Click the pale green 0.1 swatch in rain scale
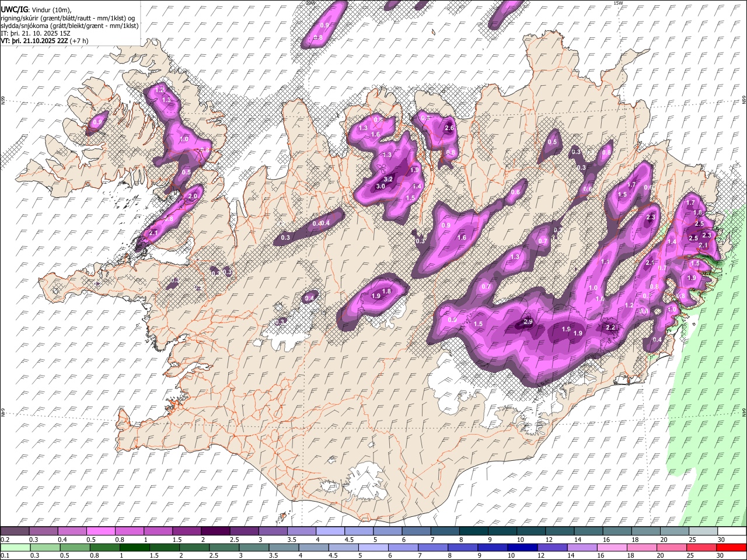Screen dimensions: 747x560 tap(16, 547)
